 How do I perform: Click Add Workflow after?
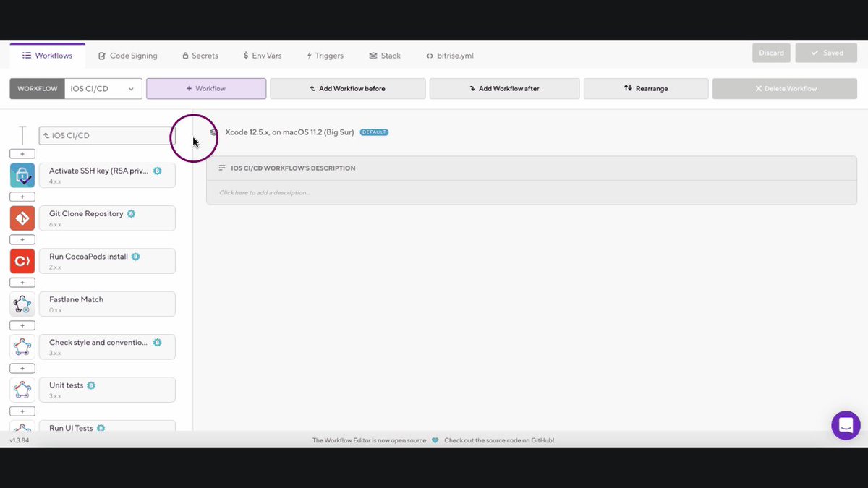504,89
